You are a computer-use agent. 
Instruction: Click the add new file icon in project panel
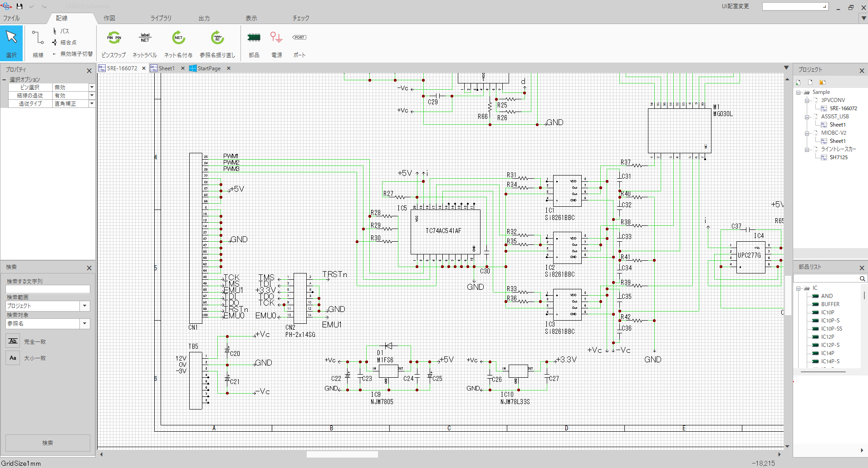(x=798, y=82)
